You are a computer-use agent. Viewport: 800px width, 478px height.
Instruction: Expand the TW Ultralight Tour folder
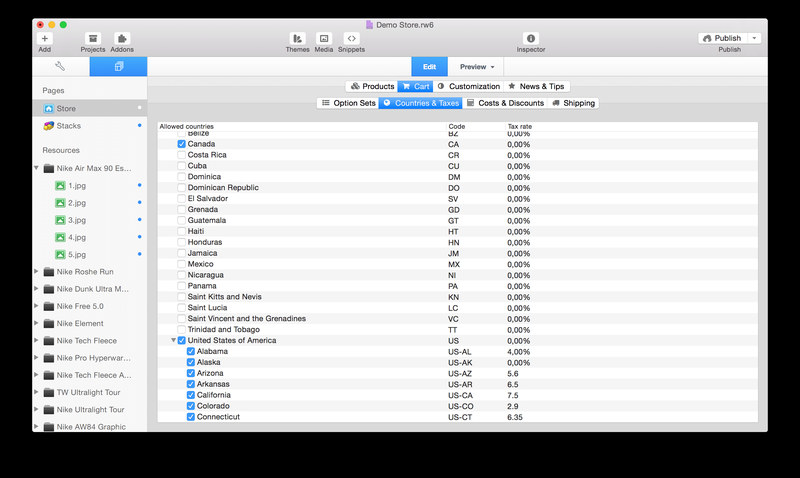pyautogui.click(x=36, y=392)
